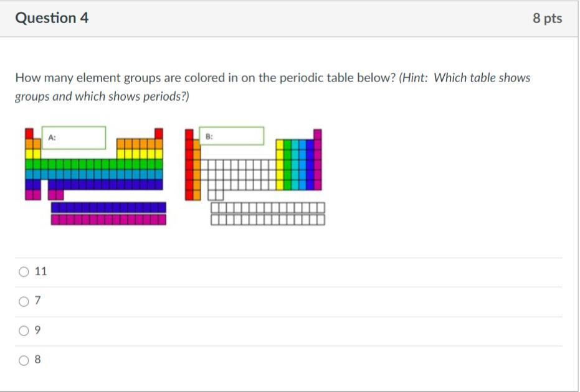
Task: Click the 'A:' label box
Action: point(74,138)
